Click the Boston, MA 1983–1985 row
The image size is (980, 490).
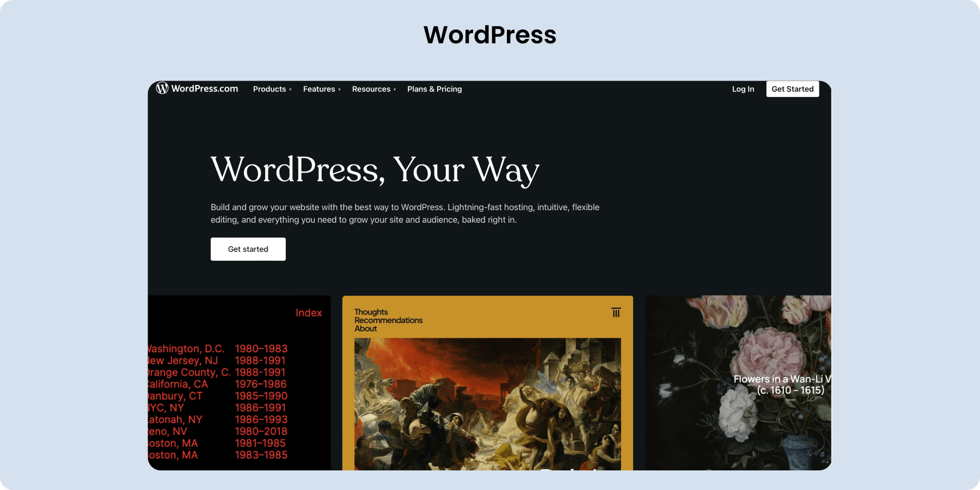[x=218, y=455]
